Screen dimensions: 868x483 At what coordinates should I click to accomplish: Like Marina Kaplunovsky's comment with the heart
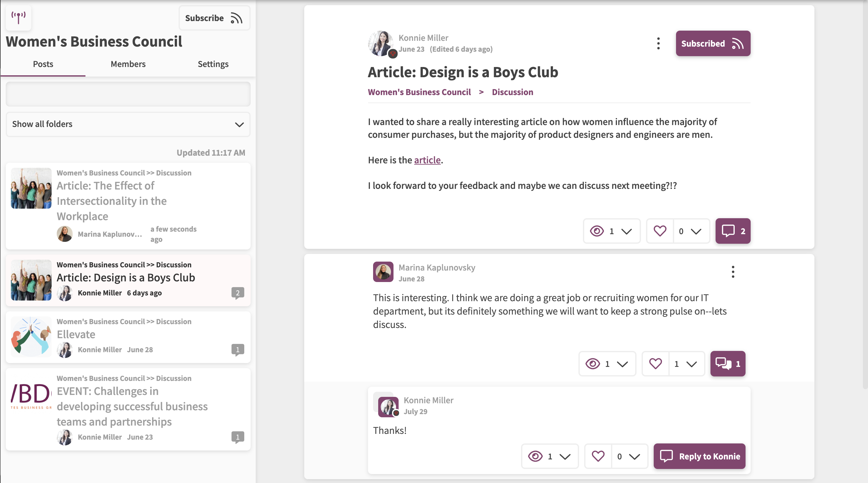click(x=655, y=364)
